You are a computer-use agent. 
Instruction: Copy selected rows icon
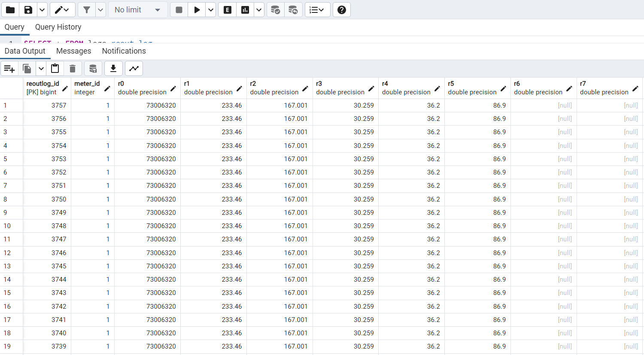pos(27,69)
